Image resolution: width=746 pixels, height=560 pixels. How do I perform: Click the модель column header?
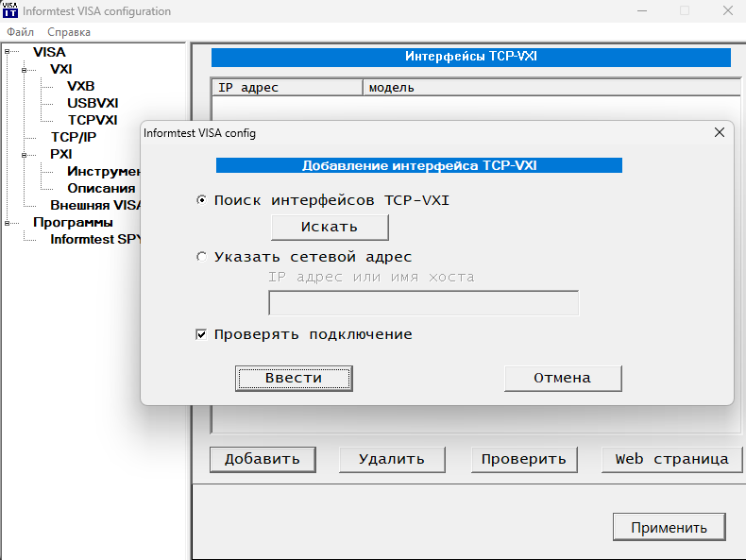(x=551, y=88)
